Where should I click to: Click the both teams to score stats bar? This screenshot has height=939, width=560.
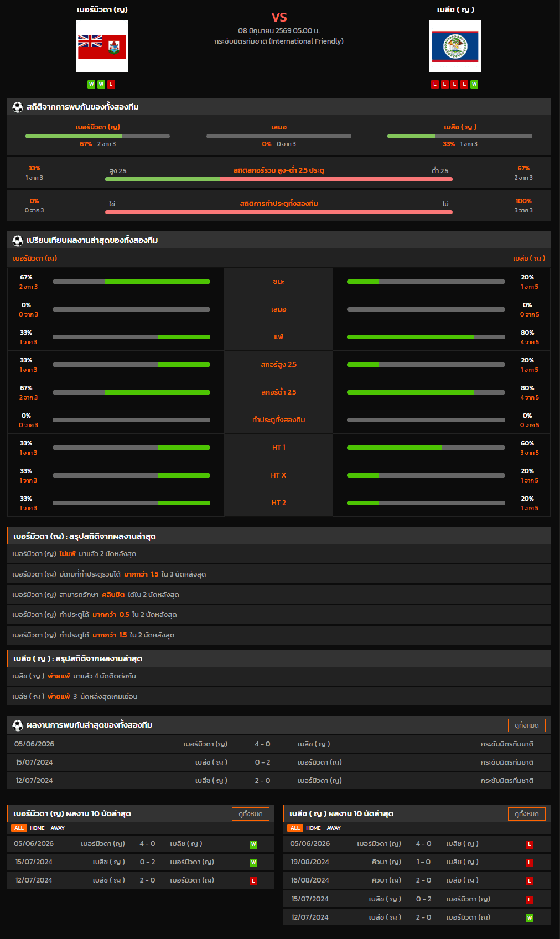pos(279,212)
